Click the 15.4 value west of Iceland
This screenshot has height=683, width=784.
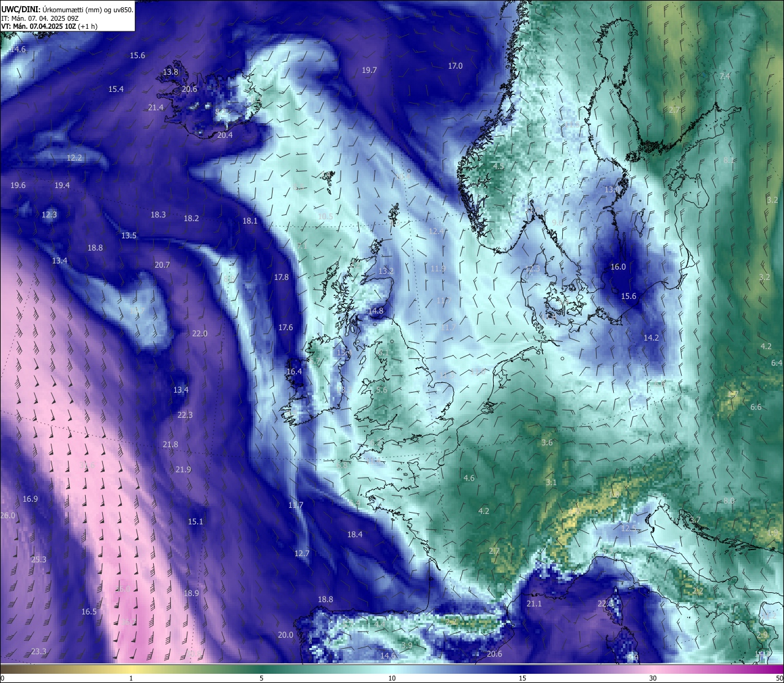(x=116, y=89)
